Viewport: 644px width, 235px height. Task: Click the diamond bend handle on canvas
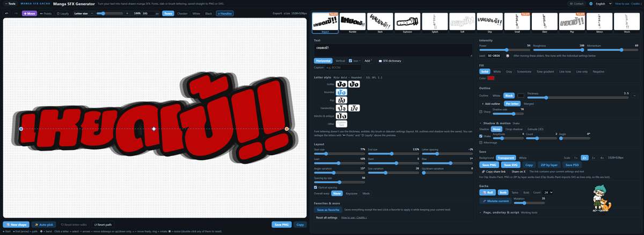point(154,129)
